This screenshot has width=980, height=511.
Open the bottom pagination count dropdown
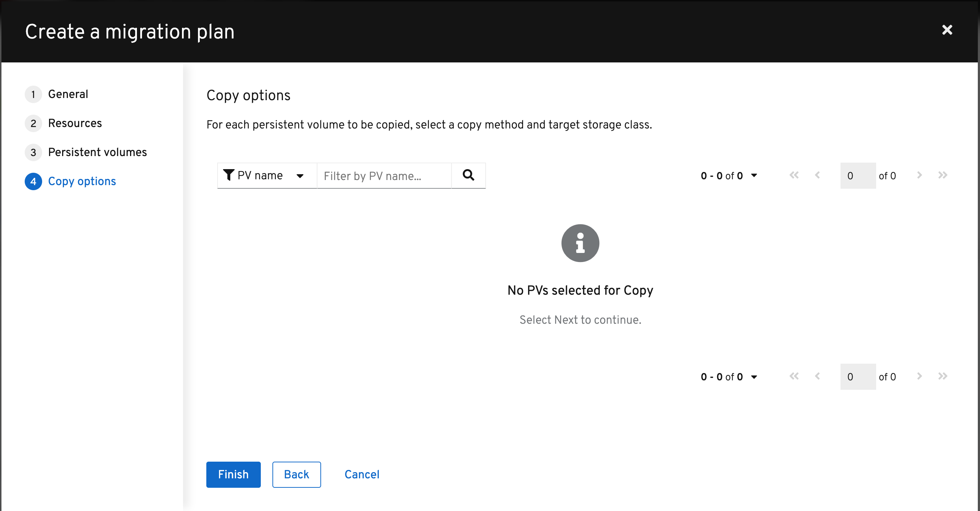click(x=728, y=376)
